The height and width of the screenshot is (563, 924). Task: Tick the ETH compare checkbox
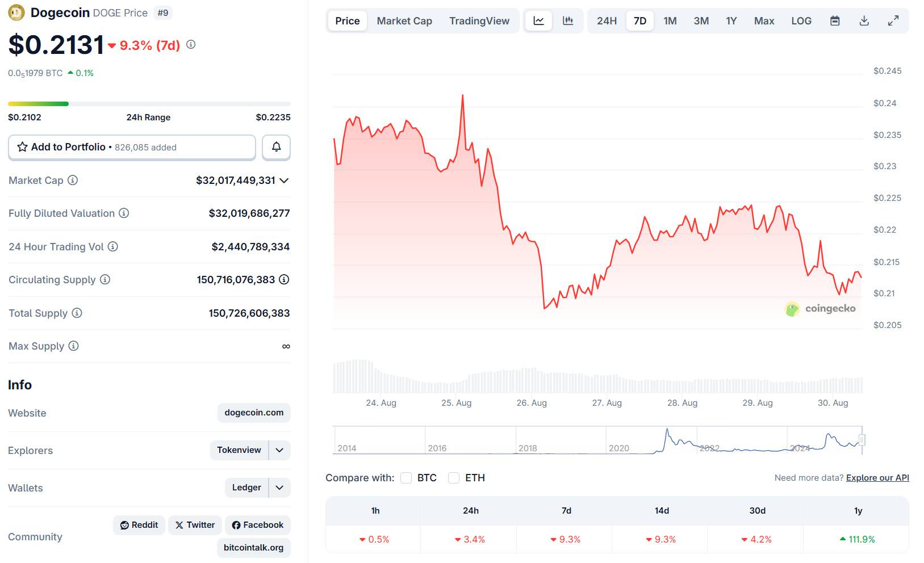tap(454, 478)
